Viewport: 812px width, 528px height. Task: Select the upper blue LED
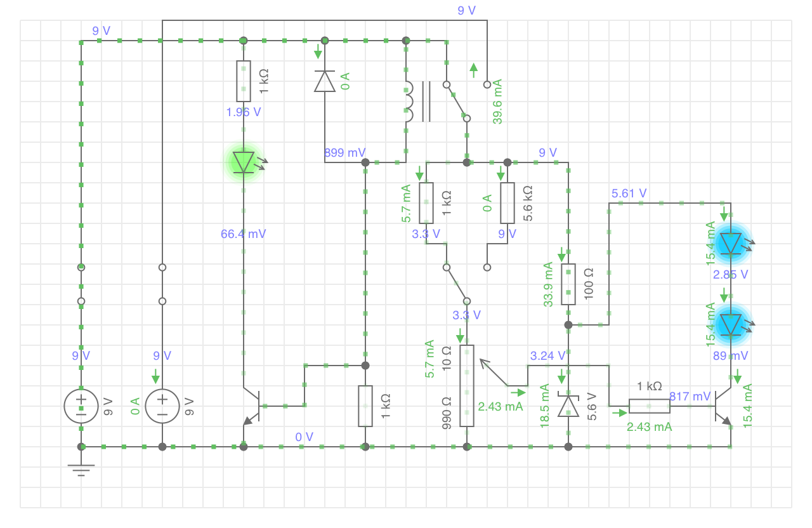pyautogui.click(x=731, y=244)
